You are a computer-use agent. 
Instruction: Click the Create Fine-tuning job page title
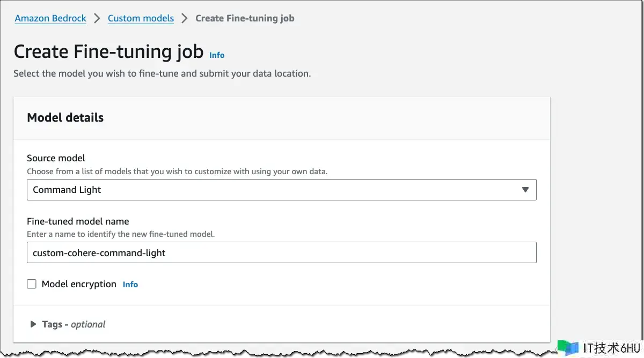pos(108,51)
